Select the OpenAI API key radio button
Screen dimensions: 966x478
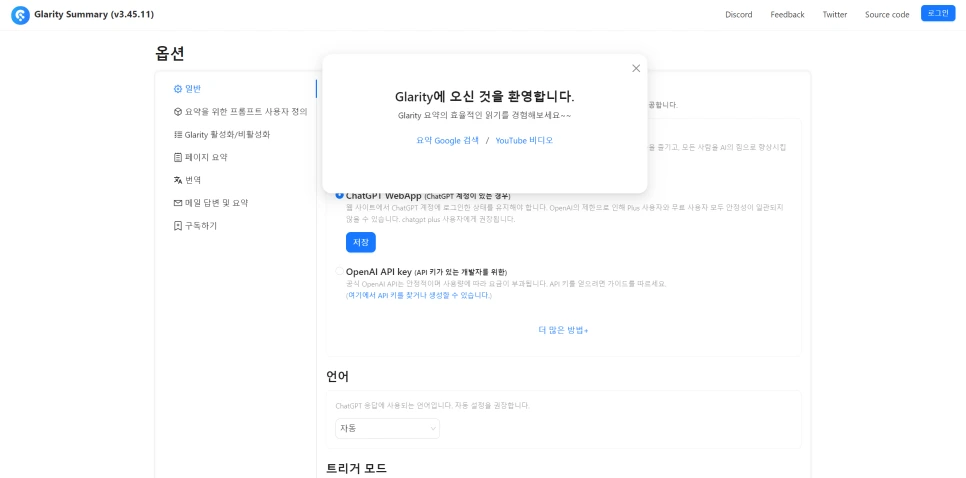(x=339, y=271)
